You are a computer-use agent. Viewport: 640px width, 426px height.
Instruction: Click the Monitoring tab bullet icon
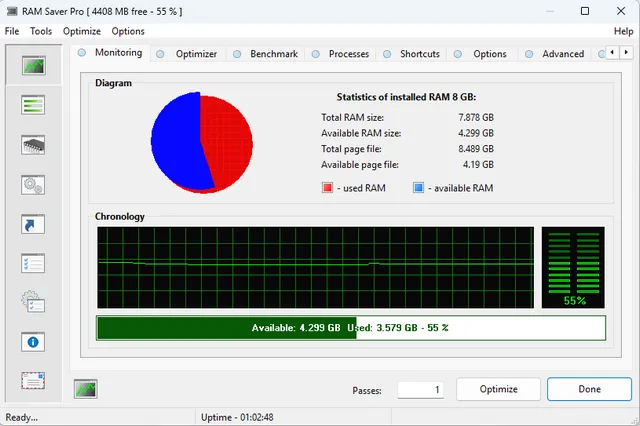coord(82,53)
